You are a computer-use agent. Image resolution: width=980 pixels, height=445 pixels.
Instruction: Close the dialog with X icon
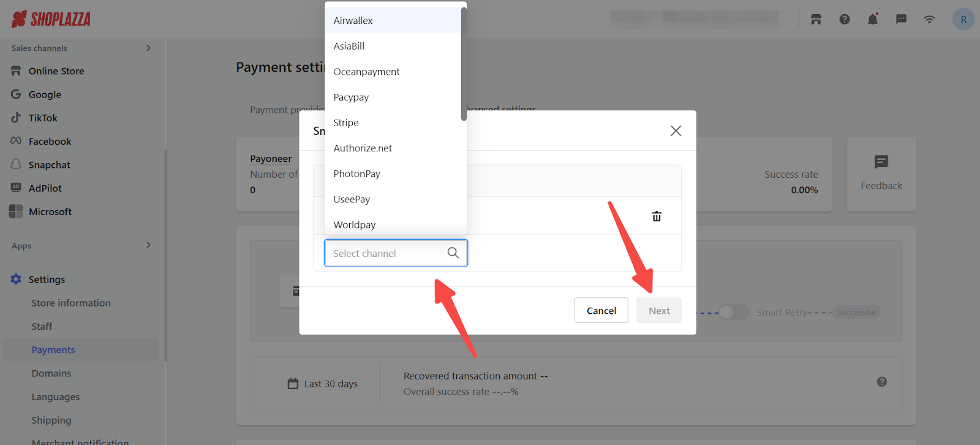(676, 131)
